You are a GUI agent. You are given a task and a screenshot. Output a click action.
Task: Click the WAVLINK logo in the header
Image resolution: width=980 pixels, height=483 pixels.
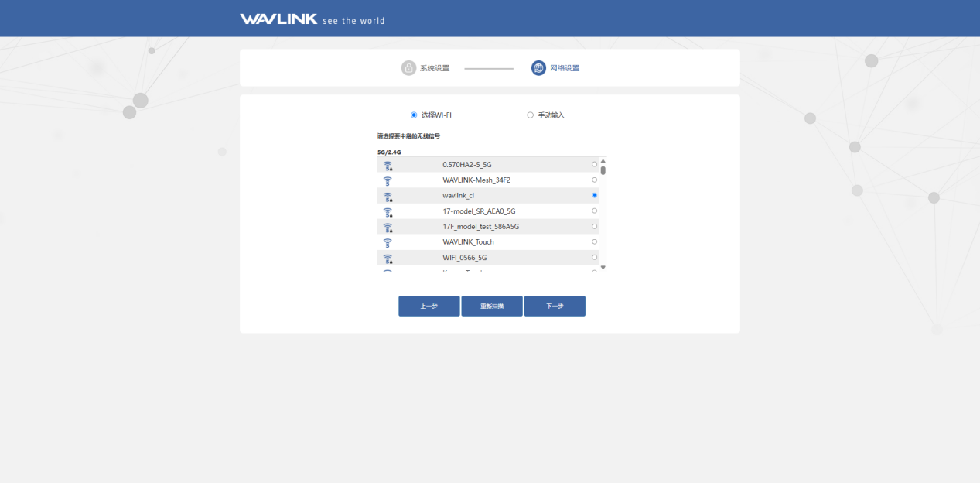pyautogui.click(x=278, y=19)
